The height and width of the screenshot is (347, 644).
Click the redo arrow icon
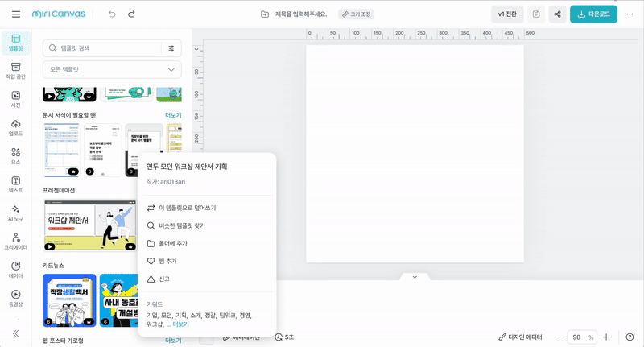pos(131,14)
